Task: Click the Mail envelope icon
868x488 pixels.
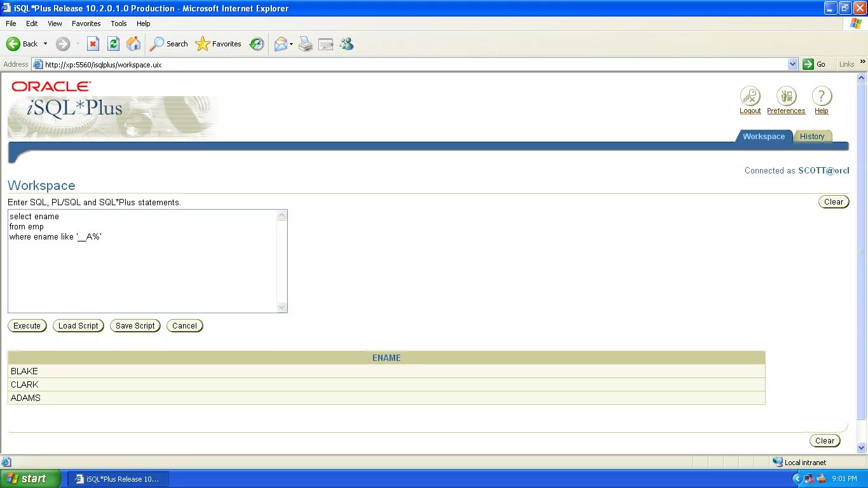Action: tap(280, 44)
